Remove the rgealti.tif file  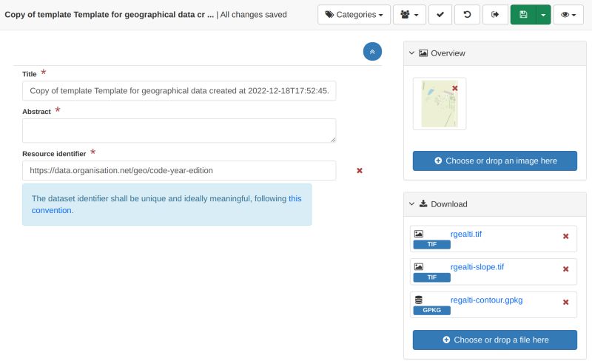click(565, 236)
